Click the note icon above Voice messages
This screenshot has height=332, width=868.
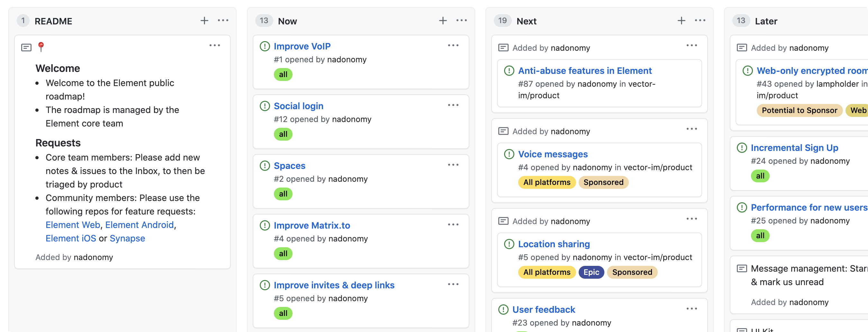pyautogui.click(x=503, y=131)
